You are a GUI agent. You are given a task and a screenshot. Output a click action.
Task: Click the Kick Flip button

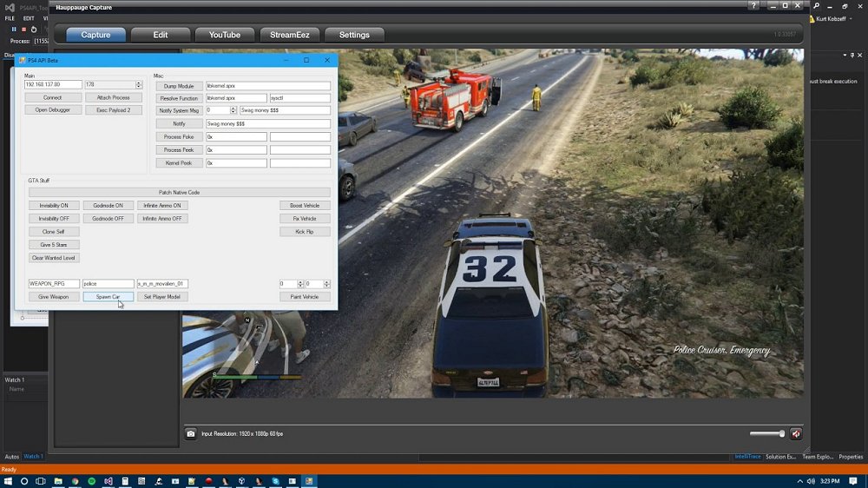[305, 232]
